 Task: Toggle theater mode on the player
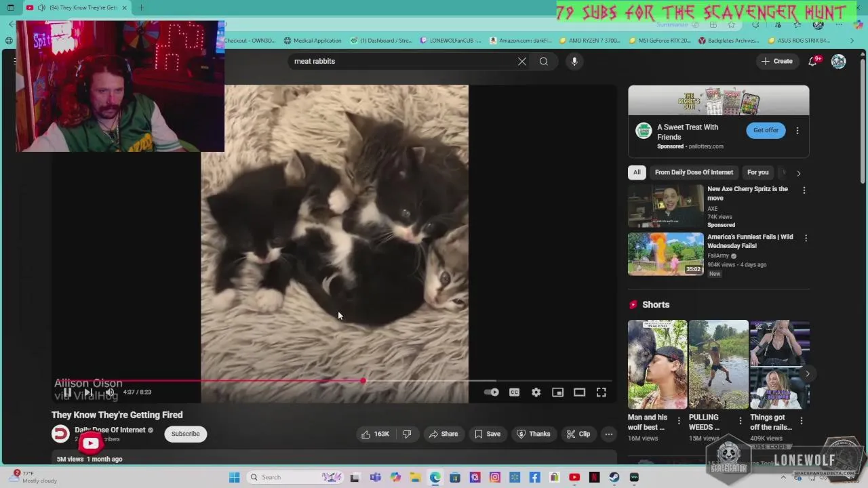[x=579, y=392]
